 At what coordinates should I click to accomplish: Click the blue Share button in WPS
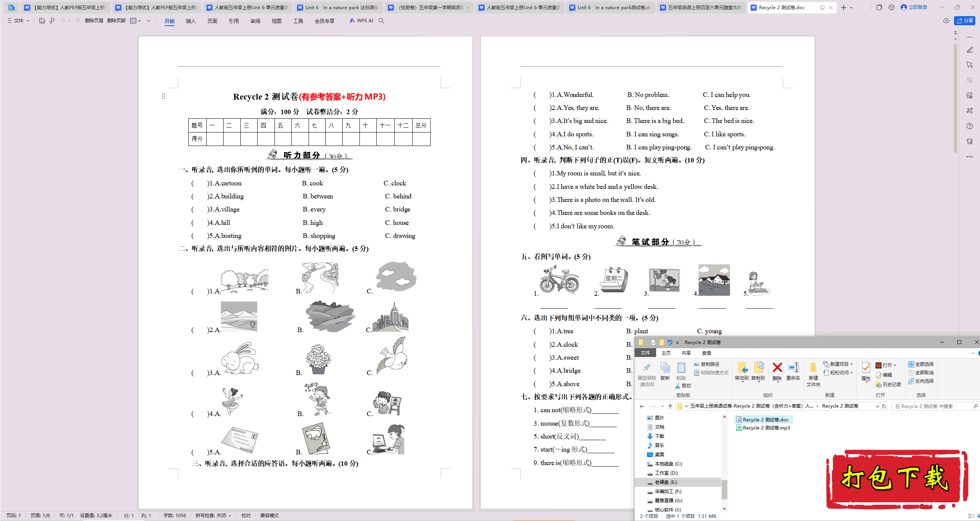pyautogui.click(x=965, y=21)
